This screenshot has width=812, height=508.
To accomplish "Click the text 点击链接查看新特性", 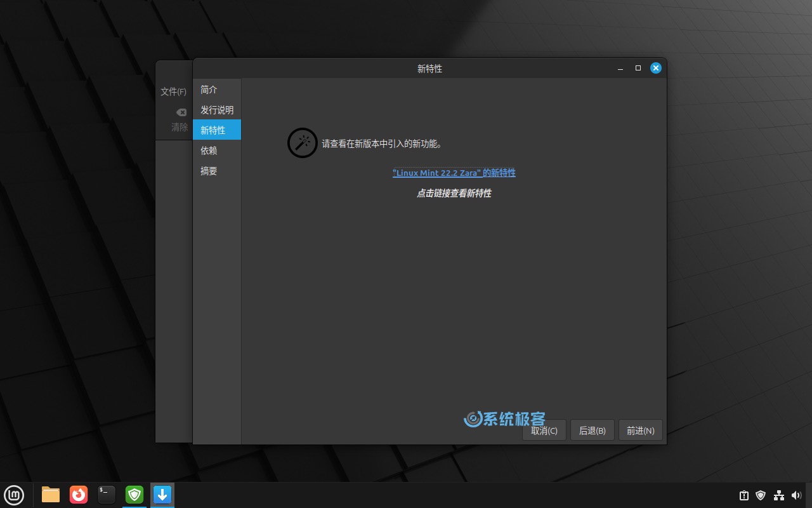I will tap(454, 193).
